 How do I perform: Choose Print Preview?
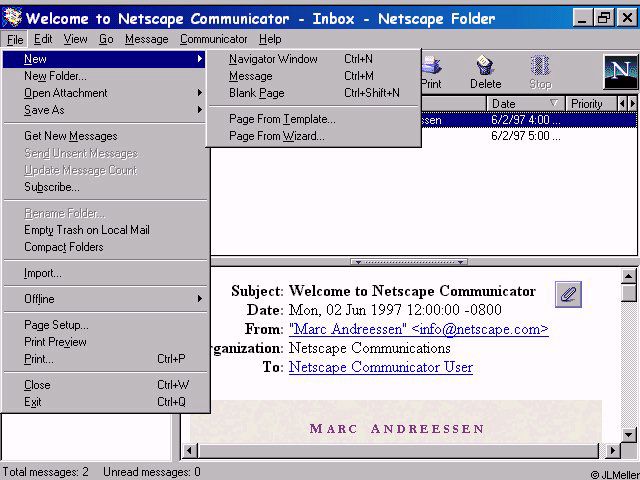[x=104, y=342]
